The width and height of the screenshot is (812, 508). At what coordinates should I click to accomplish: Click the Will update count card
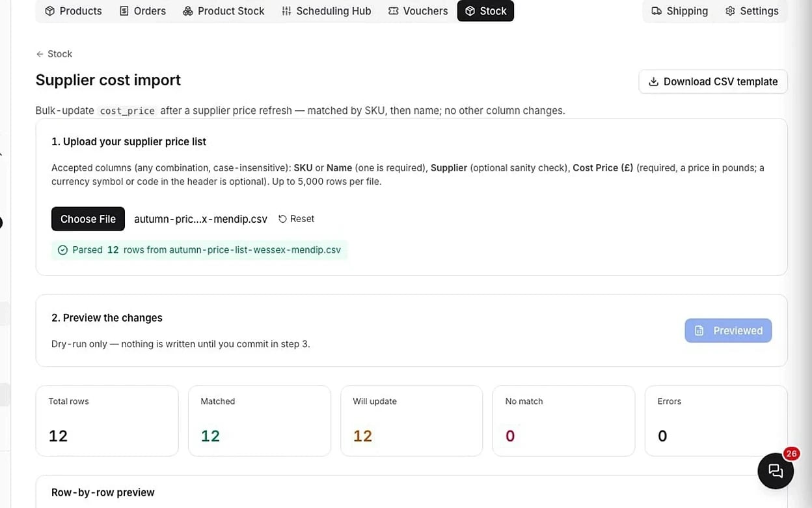click(411, 421)
